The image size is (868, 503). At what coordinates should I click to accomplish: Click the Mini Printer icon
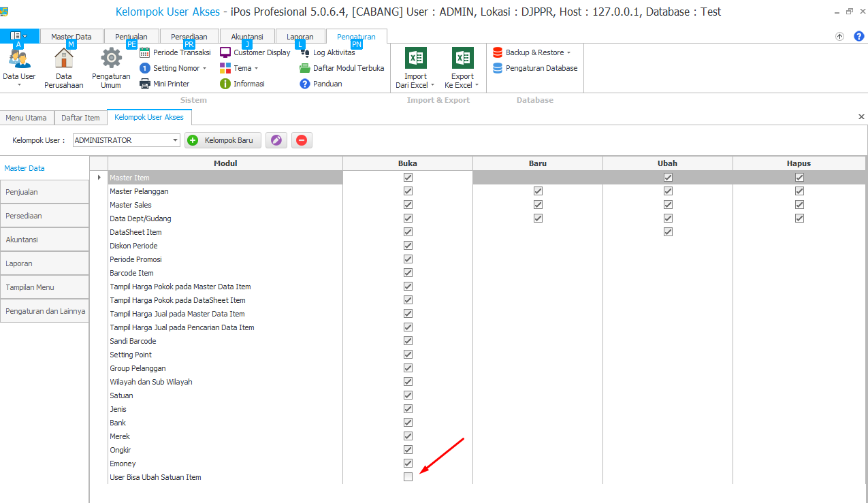(x=145, y=84)
